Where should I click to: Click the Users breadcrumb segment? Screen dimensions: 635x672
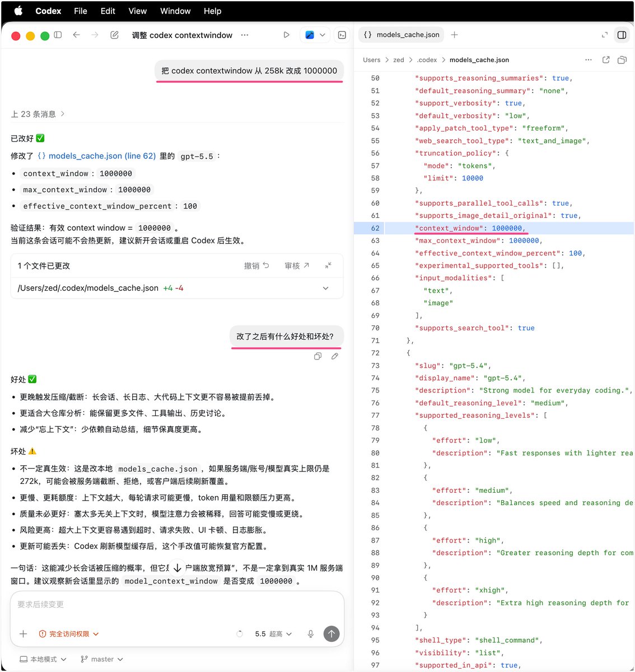371,60
